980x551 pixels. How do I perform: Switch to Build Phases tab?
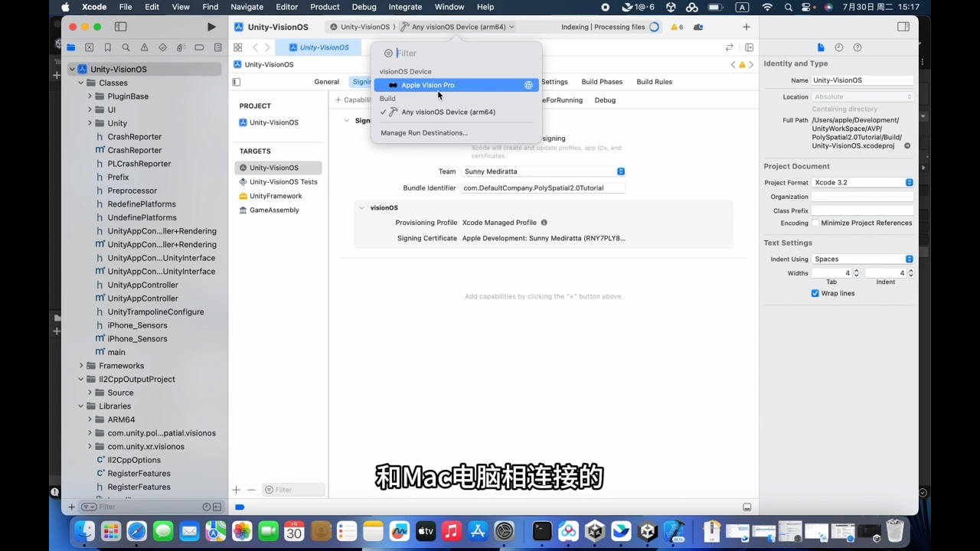[602, 82]
